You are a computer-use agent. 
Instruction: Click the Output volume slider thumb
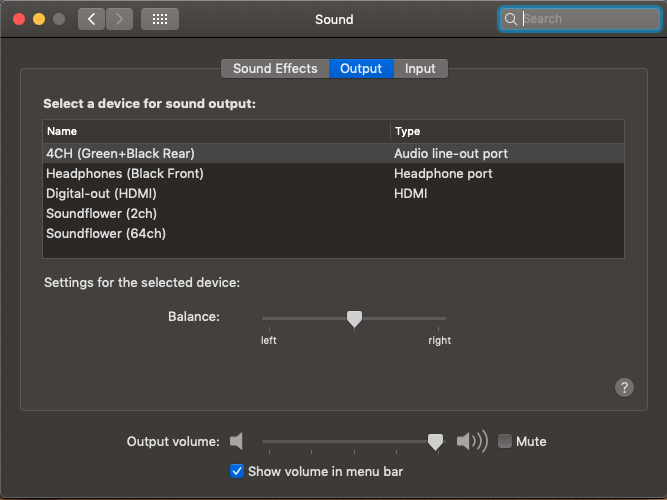(435, 442)
